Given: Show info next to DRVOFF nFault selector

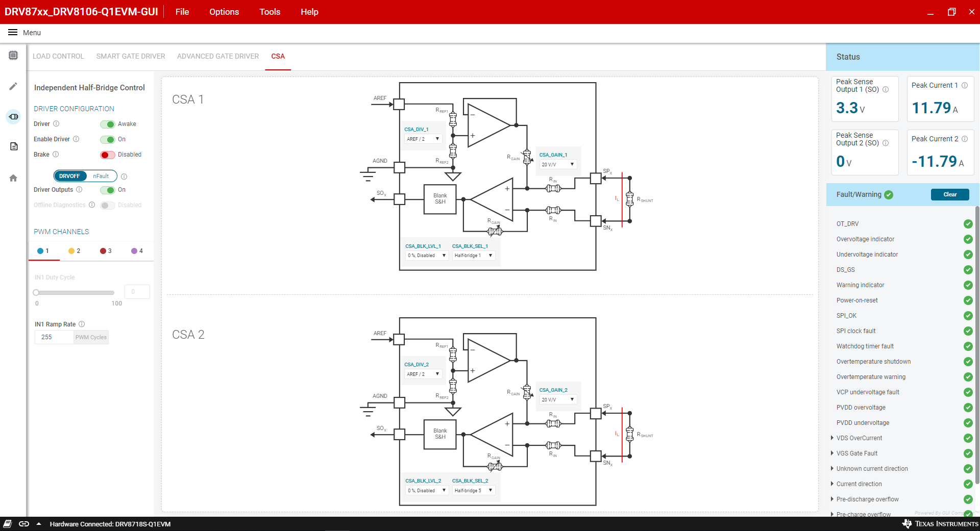Looking at the screenshot, I should click(x=124, y=176).
